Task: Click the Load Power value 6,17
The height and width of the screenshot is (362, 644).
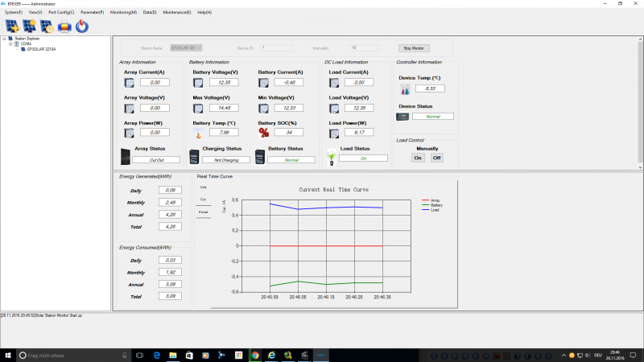Action: pyautogui.click(x=359, y=132)
